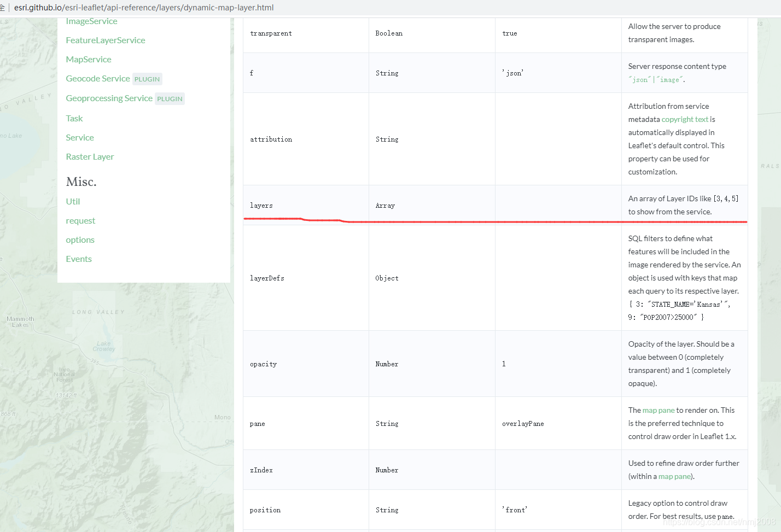
Task: Select the Util link under Misc.
Action: 73,202
